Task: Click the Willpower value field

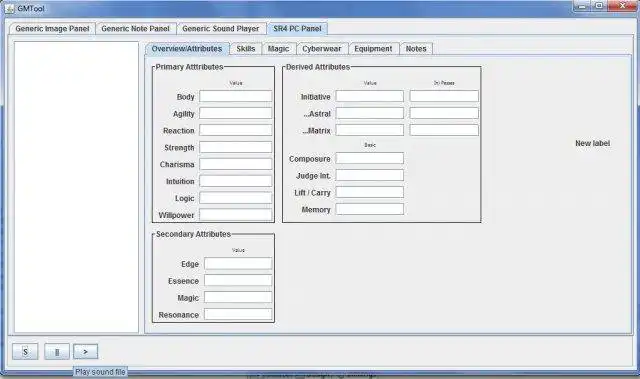Action: [236, 215]
